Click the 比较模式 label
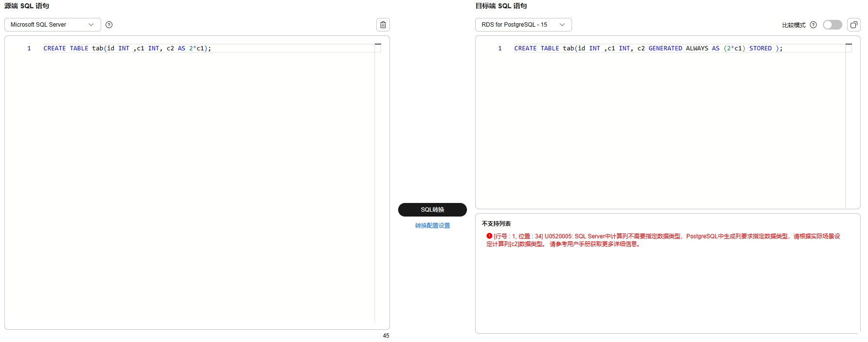Image resolution: width=868 pixels, height=342 pixels. (x=793, y=25)
